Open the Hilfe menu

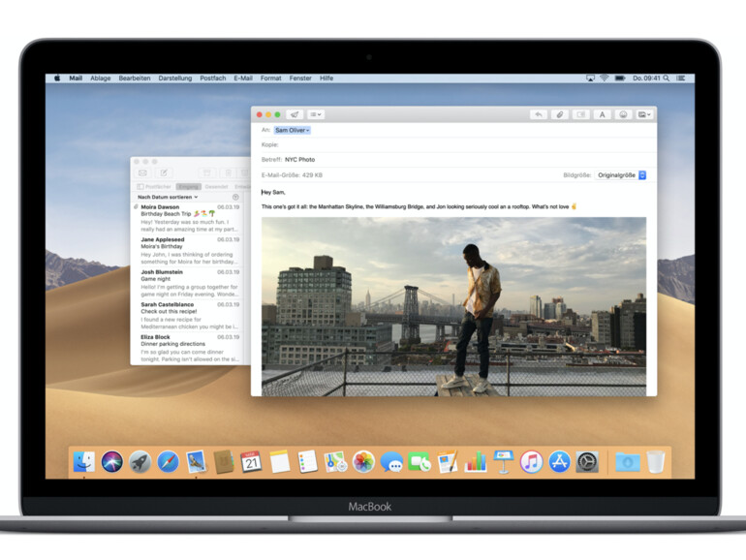click(326, 78)
